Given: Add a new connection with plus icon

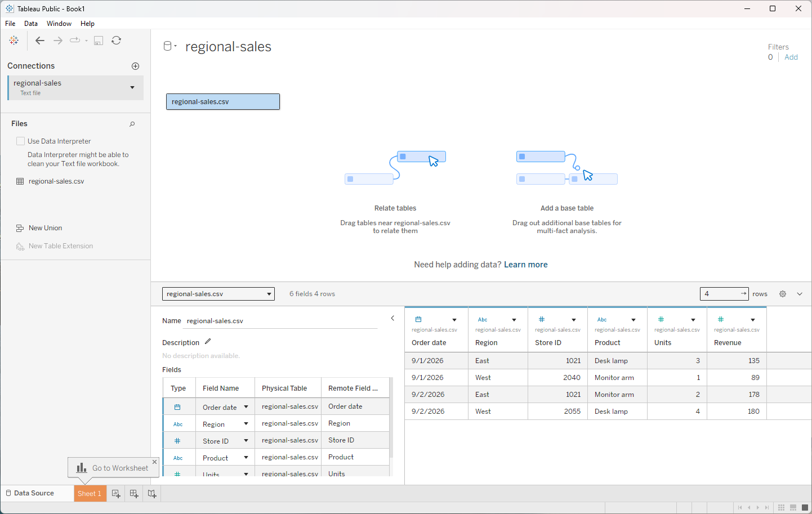Looking at the screenshot, I should coord(135,66).
